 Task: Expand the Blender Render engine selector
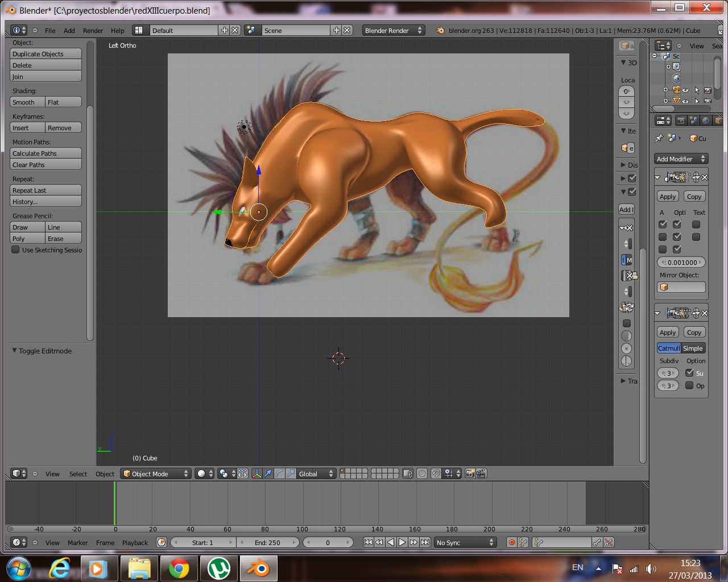coord(394,31)
